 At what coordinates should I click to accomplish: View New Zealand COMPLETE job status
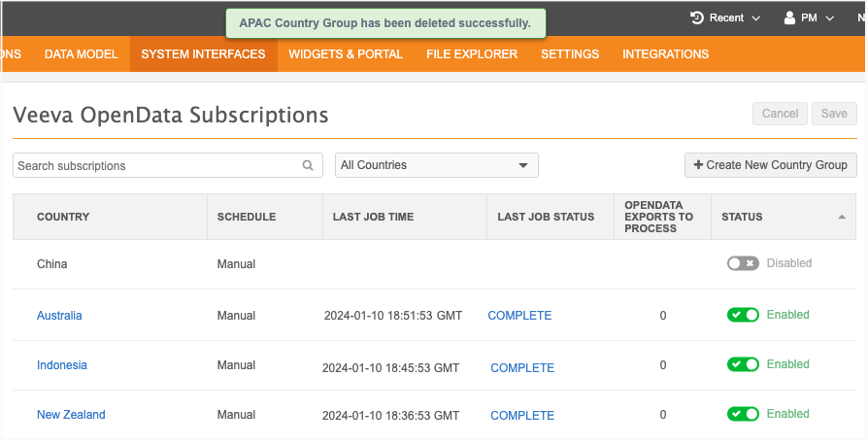pos(522,416)
